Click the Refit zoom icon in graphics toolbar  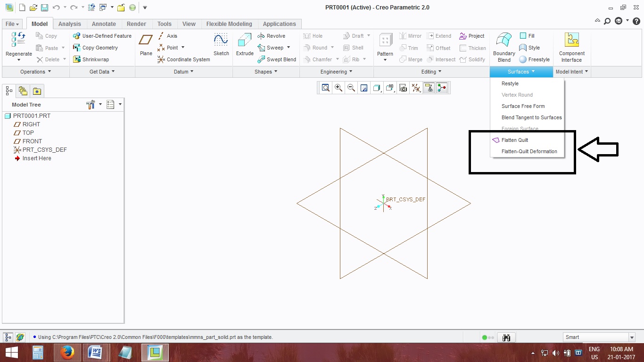(x=325, y=88)
